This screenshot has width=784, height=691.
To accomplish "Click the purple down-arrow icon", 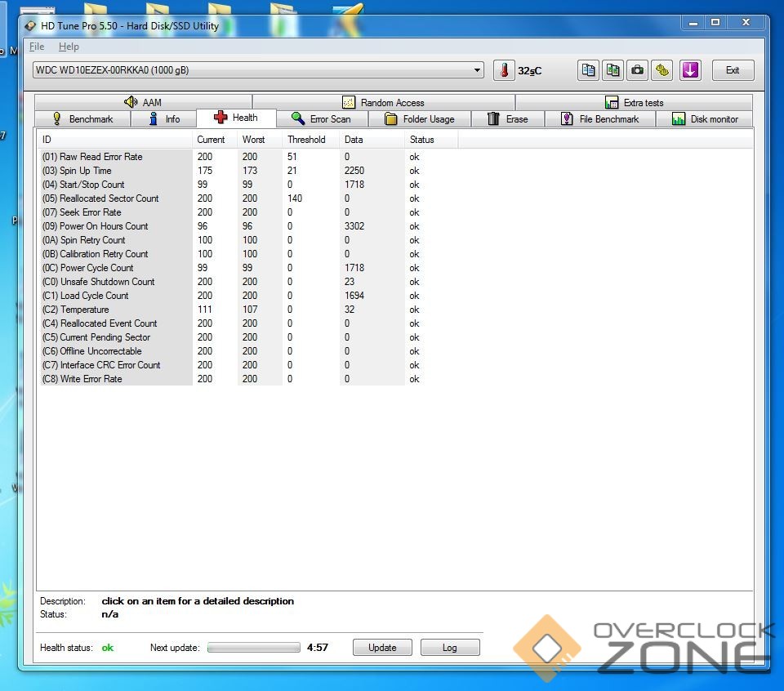I will (690, 70).
